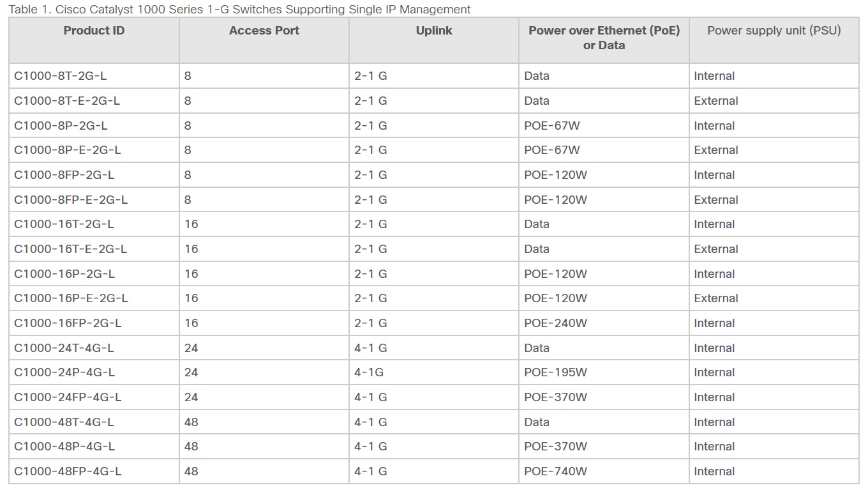Image resolution: width=868 pixels, height=490 pixels.
Task: Select the C1000-8FP-2G-L row label
Action: coord(64,175)
